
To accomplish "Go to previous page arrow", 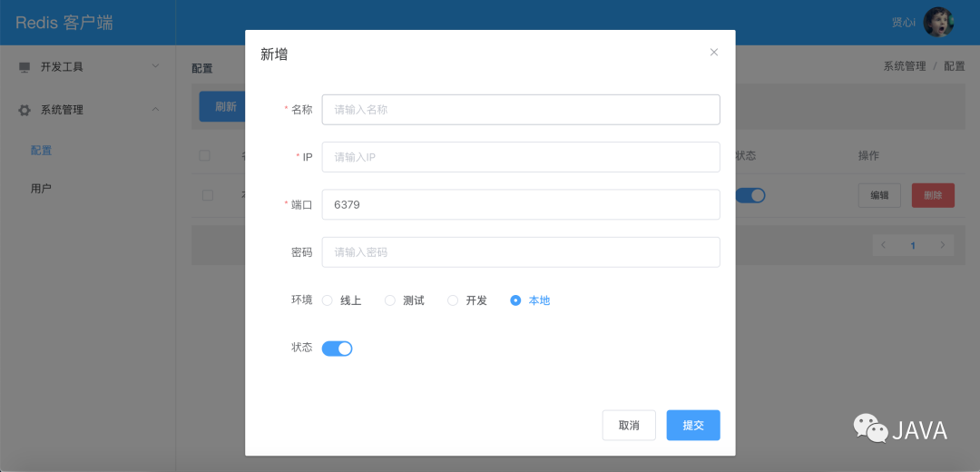I will tap(883, 245).
